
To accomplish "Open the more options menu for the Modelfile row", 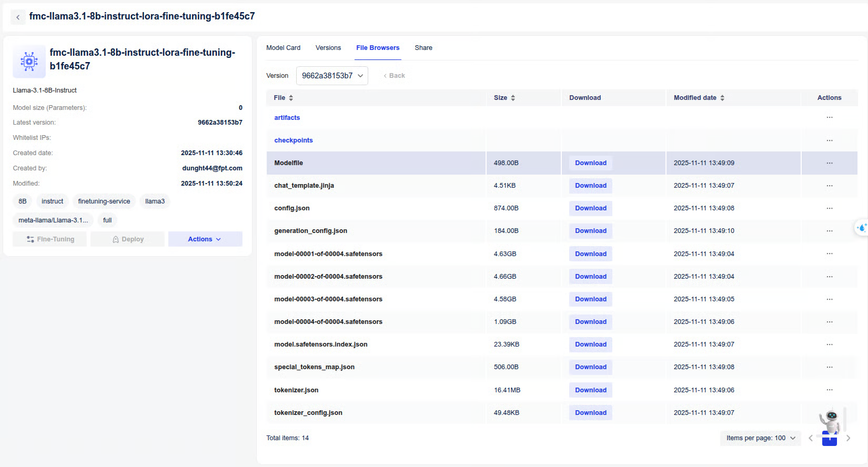I will tap(829, 163).
